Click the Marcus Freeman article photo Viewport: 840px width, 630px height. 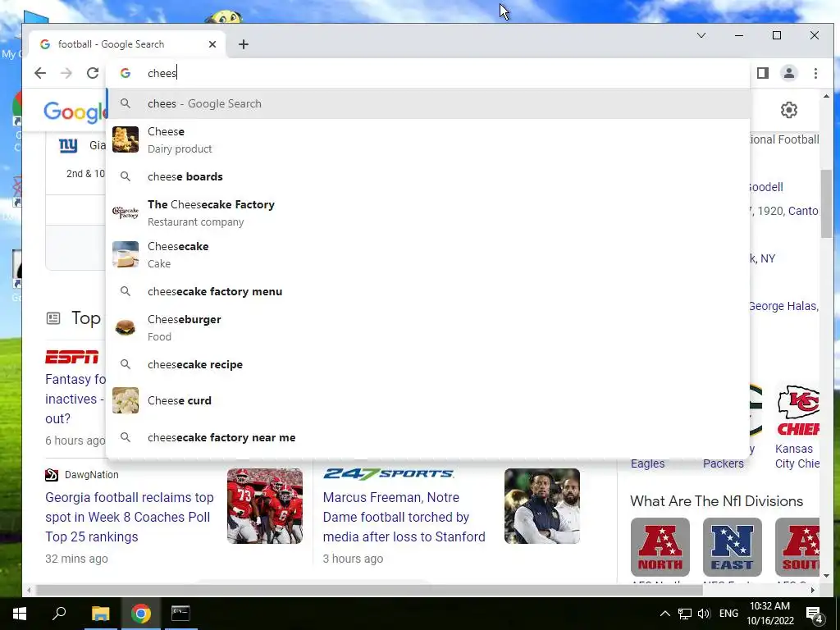(x=542, y=506)
